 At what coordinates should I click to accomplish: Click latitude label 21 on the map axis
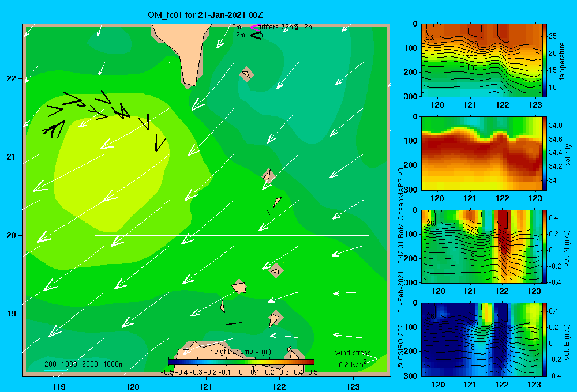click(11, 157)
